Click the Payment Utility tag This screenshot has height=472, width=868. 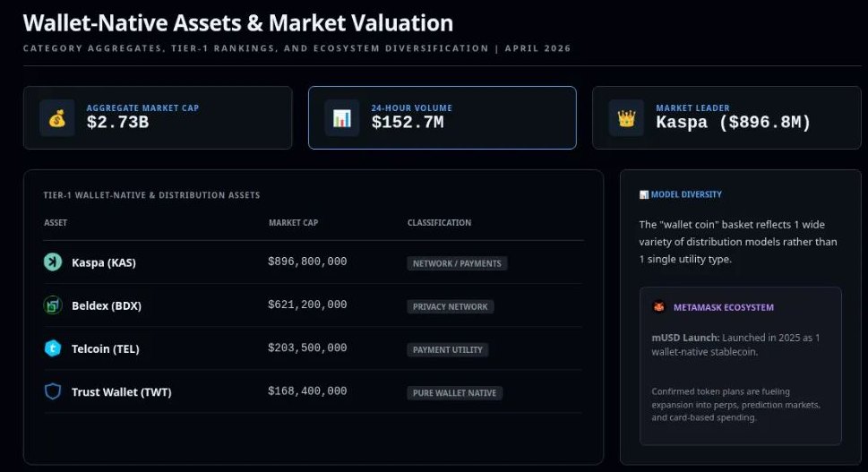[448, 349]
